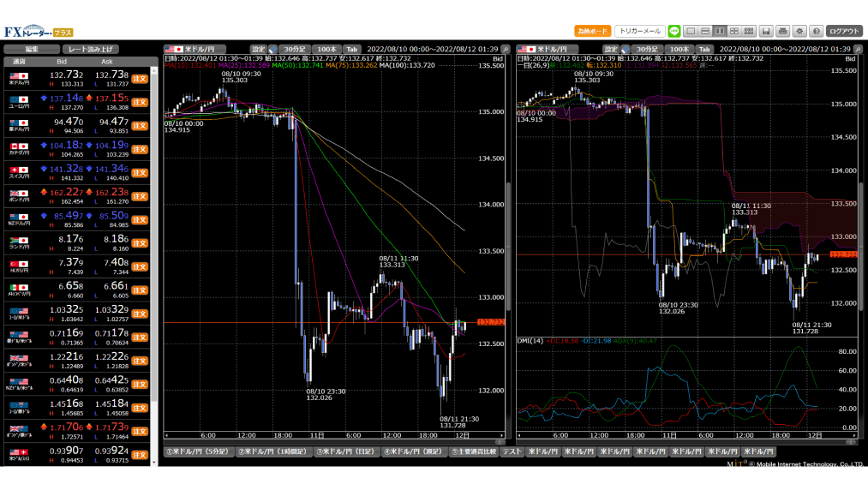Viewport: 868px width, 490px height.
Task: Open the help question mark icon
Action: [816, 32]
